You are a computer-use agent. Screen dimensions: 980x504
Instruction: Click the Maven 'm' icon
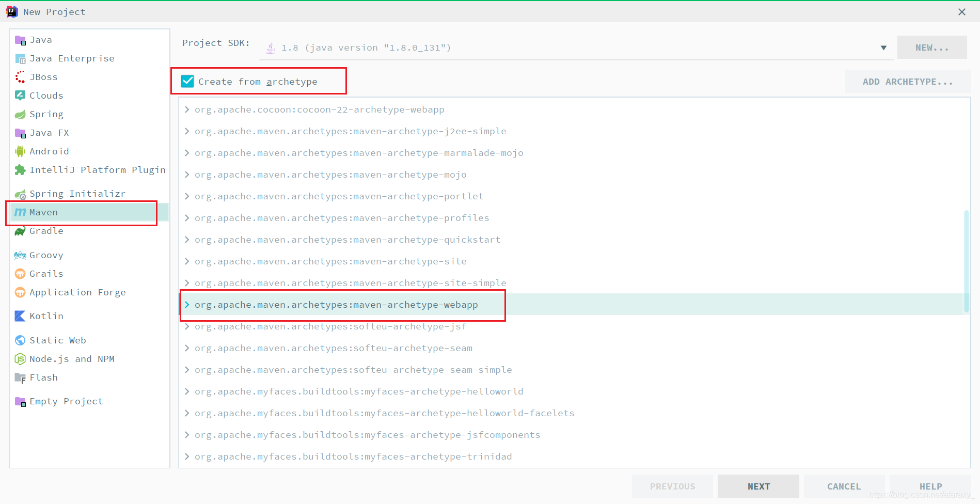(20, 212)
